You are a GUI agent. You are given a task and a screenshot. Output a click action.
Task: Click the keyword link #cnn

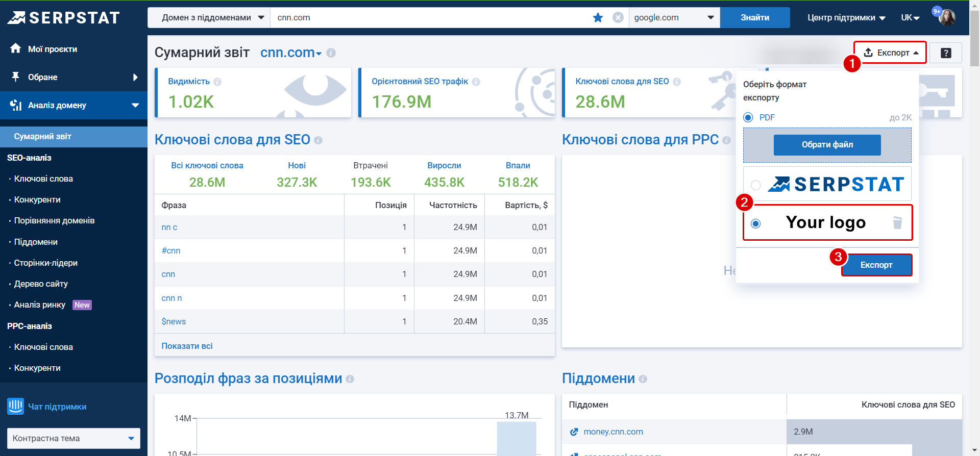(170, 250)
